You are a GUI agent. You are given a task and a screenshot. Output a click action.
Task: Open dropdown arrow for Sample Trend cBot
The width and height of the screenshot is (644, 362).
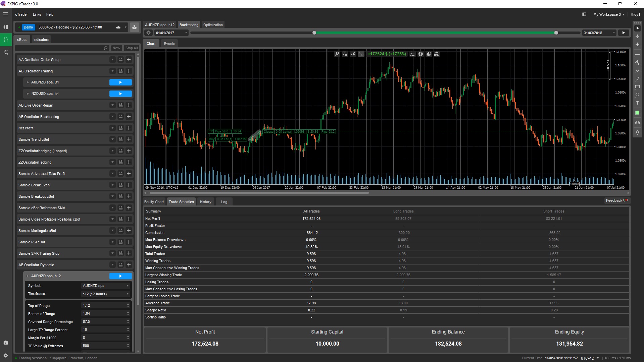(x=112, y=139)
